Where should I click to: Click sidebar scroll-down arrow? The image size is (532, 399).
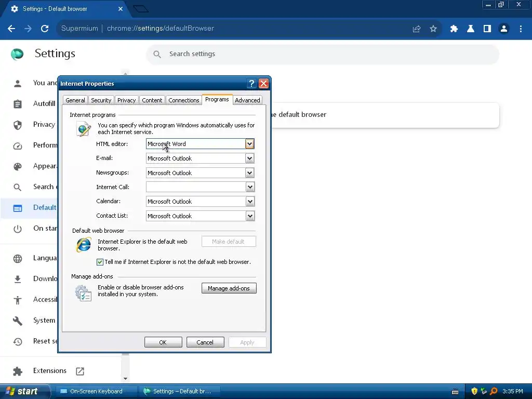click(126, 379)
